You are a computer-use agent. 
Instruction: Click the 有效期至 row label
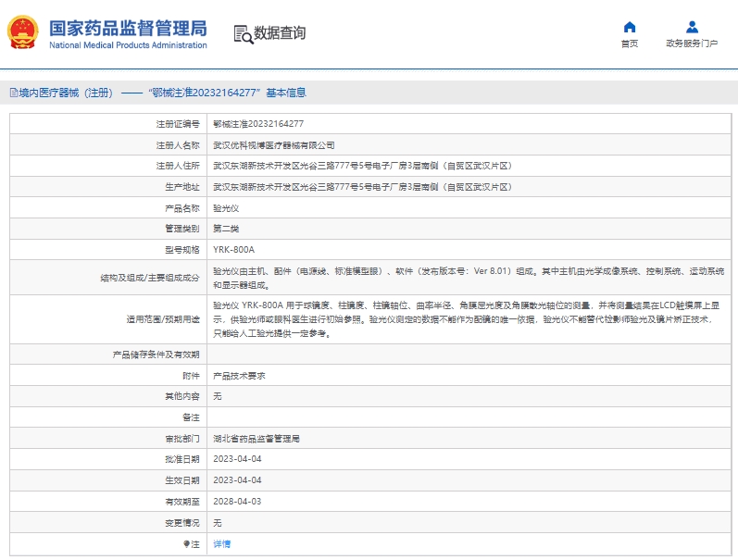(x=182, y=501)
